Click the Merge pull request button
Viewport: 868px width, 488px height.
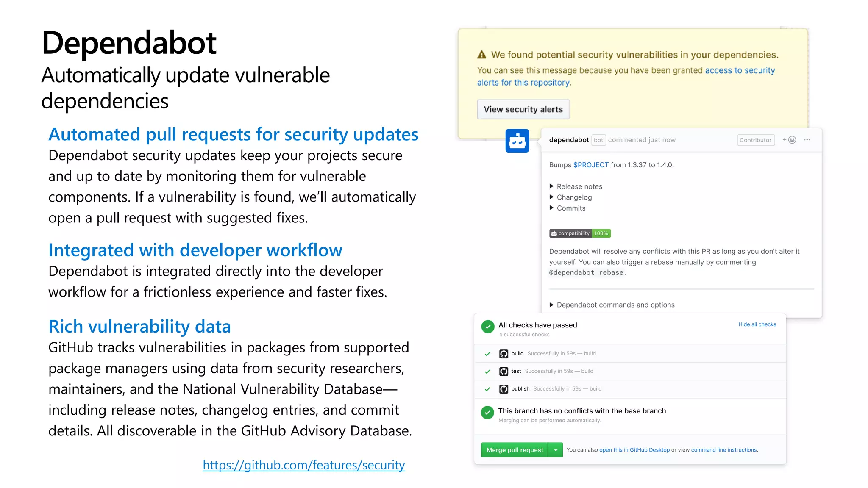click(515, 450)
